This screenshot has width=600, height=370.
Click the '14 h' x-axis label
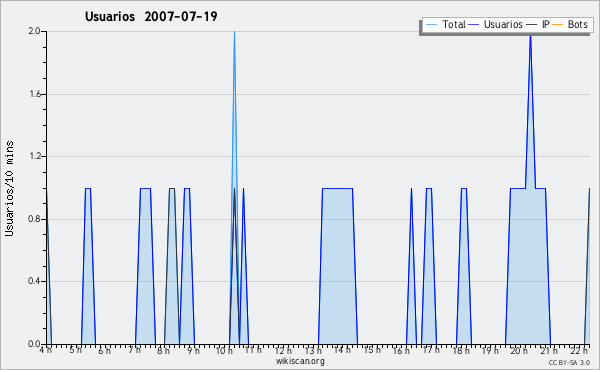(x=342, y=350)
